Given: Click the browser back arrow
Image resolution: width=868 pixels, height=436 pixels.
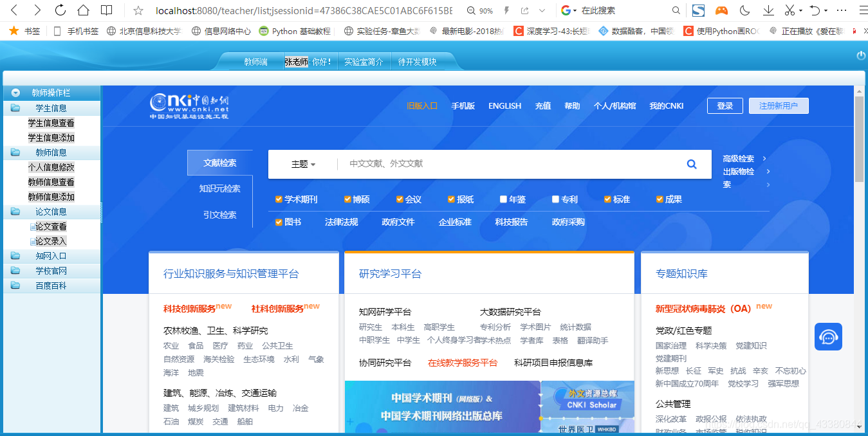Looking at the screenshot, I should pyautogui.click(x=14, y=10).
